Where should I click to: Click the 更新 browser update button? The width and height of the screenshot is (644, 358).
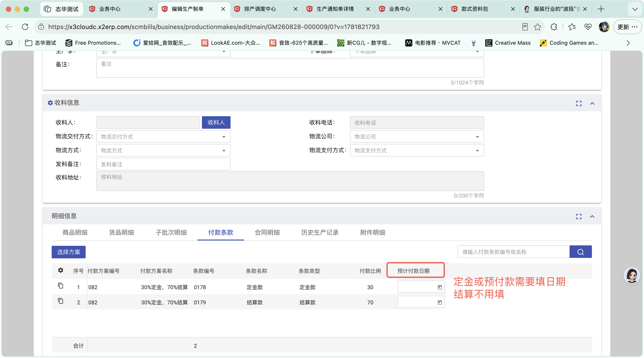(627, 27)
